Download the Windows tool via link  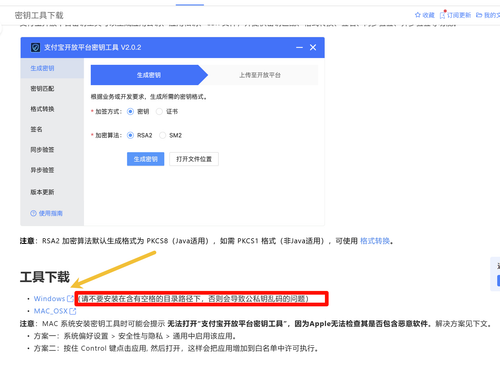(x=49, y=298)
